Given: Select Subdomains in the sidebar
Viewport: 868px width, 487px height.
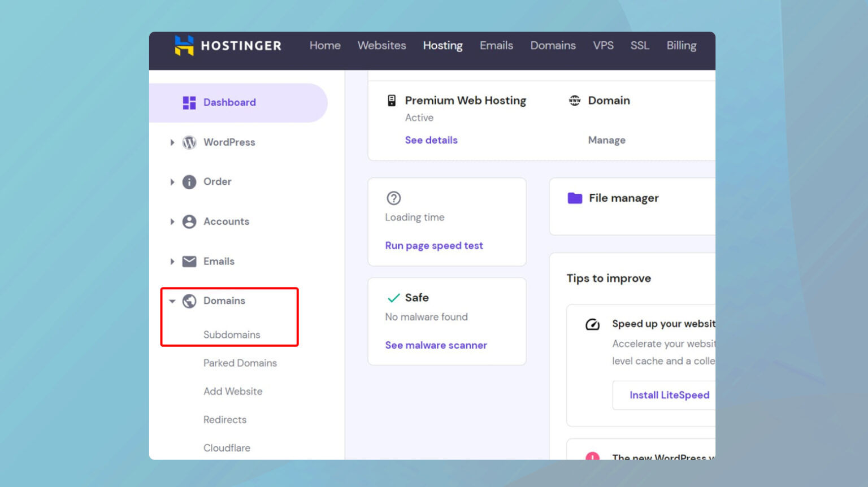Looking at the screenshot, I should click(x=232, y=334).
